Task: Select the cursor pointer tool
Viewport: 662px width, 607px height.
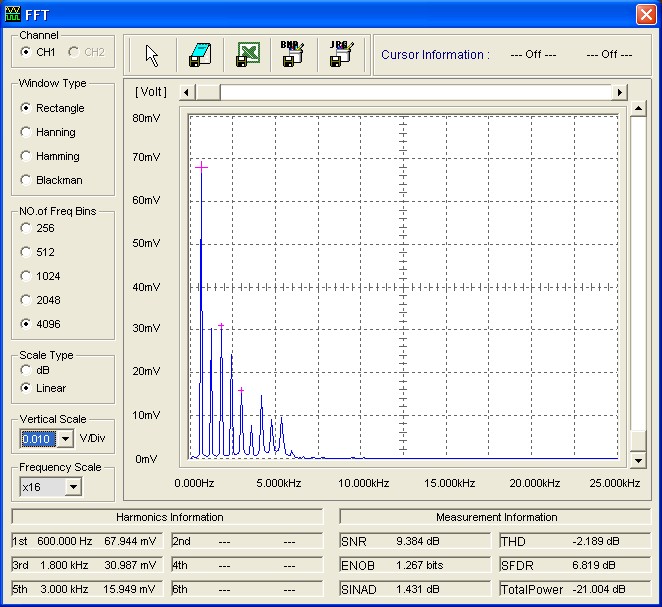Action: coord(152,55)
